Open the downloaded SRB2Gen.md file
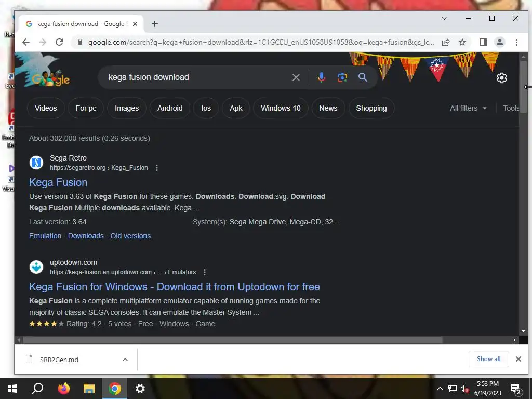Viewport: 532px width, 399px height. [59, 360]
